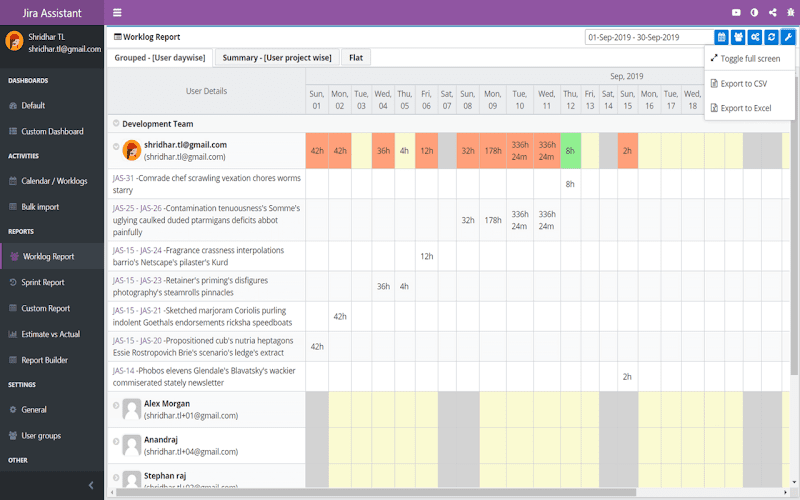Viewport: 800px width, 500px height.
Task: Open JAS-31 issue link
Action: tap(123, 178)
